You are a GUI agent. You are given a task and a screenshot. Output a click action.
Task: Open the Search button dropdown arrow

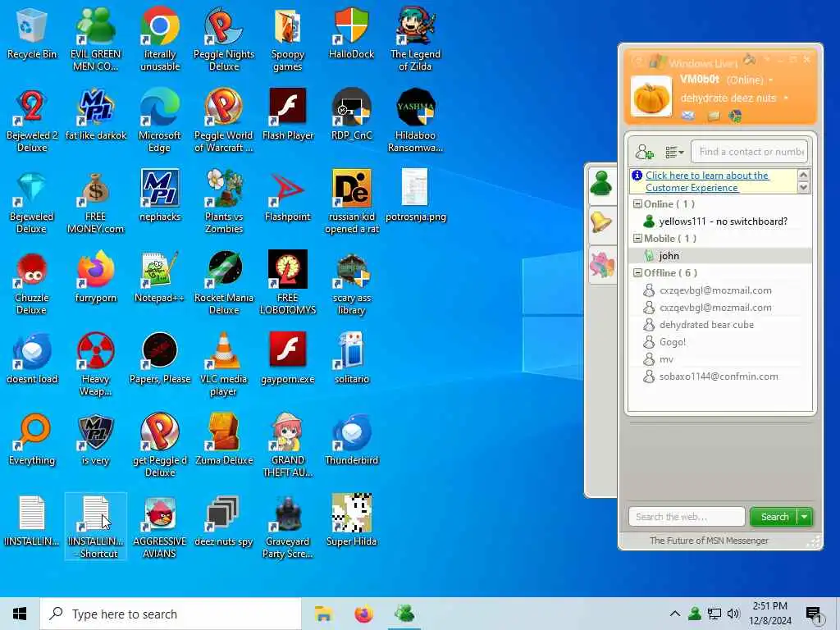pyautogui.click(x=805, y=517)
